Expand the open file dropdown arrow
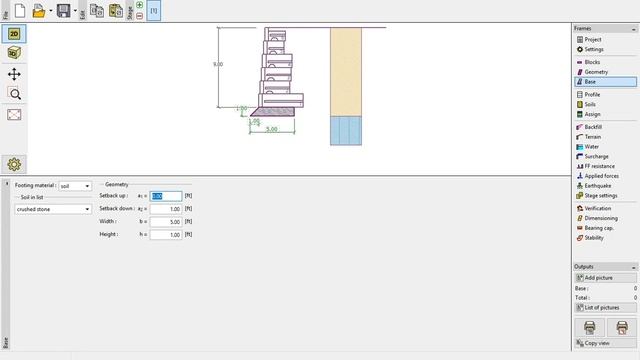The image size is (640, 360). (x=51, y=11)
